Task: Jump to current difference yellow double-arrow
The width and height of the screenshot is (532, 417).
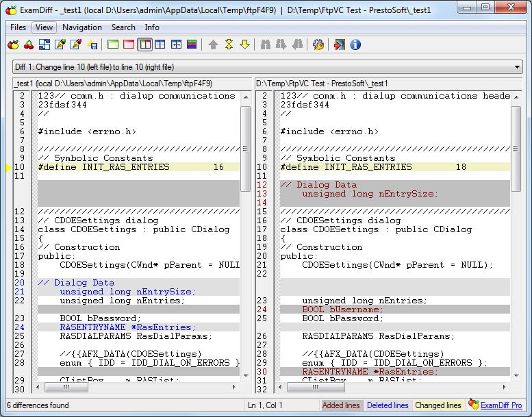Action: pos(229,45)
